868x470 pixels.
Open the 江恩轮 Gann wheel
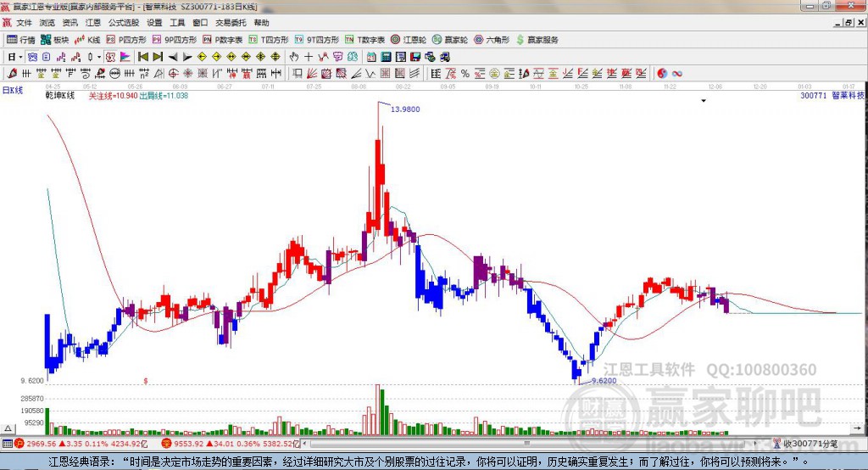pos(409,40)
